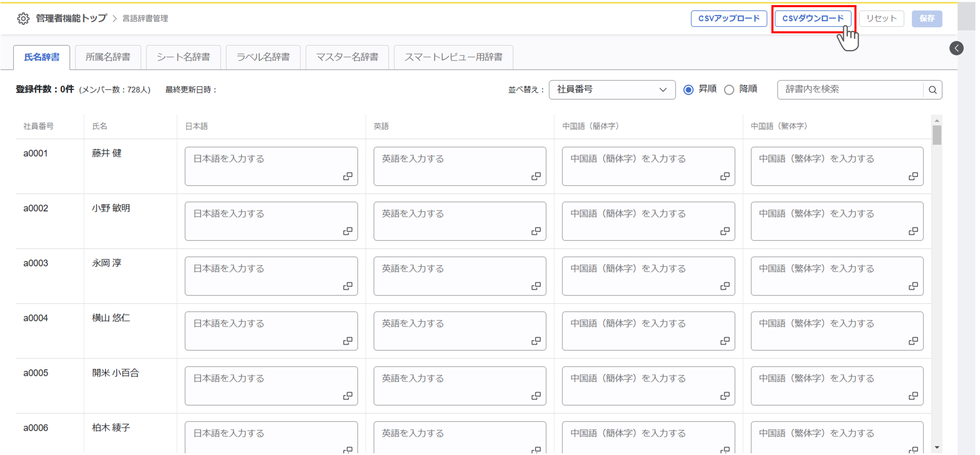Screen dimensions: 980x455
Task: Click the table scrollbar down arrow
Action: pyautogui.click(x=937, y=448)
